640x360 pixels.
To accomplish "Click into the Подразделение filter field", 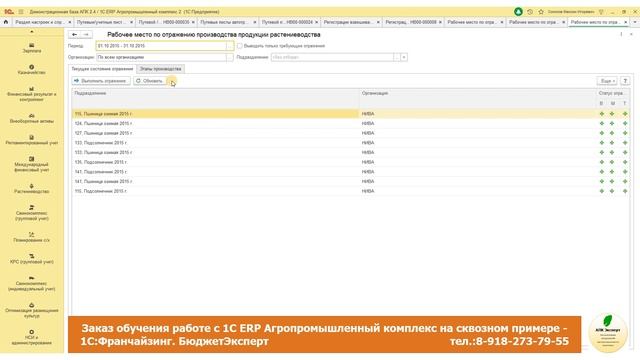I will (x=332, y=58).
